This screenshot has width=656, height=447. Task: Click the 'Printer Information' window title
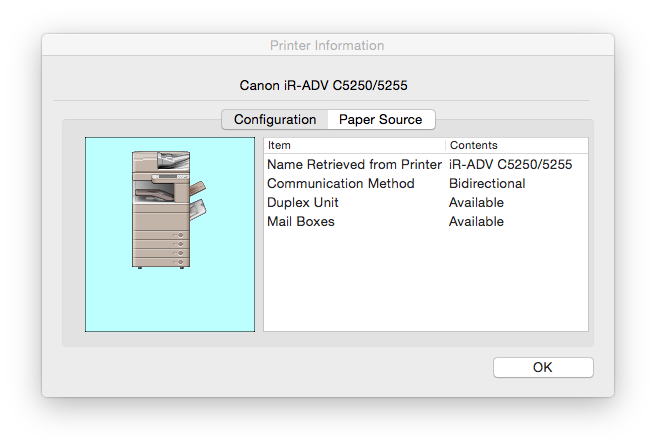click(x=327, y=45)
